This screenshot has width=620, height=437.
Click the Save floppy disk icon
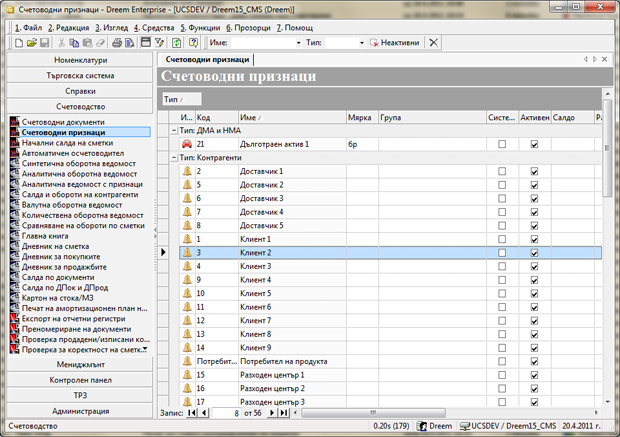click(x=44, y=43)
